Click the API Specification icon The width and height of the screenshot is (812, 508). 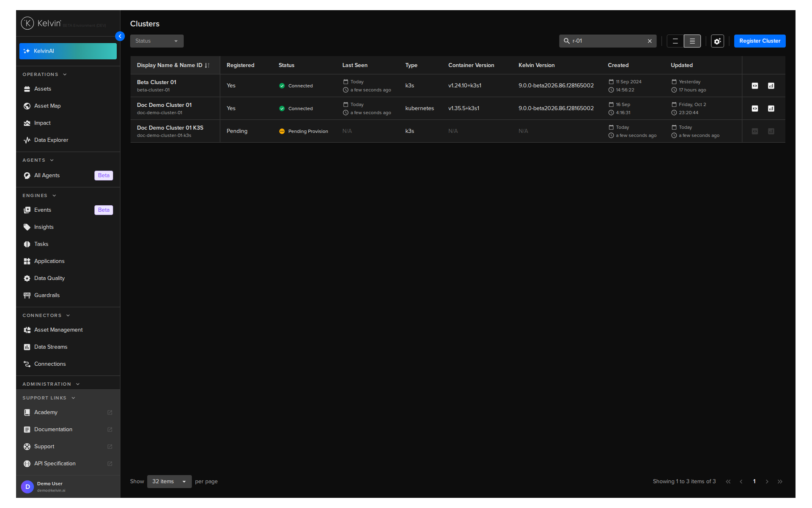tap(27, 464)
